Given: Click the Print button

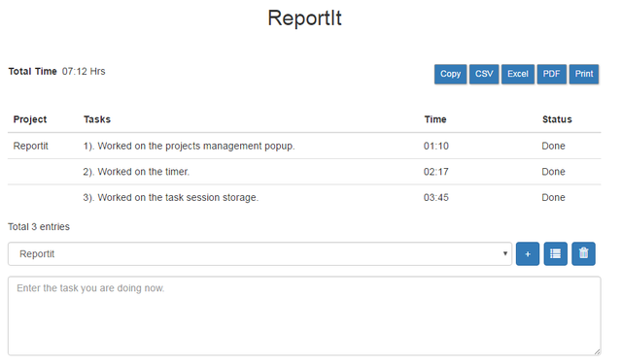Looking at the screenshot, I should point(584,74).
